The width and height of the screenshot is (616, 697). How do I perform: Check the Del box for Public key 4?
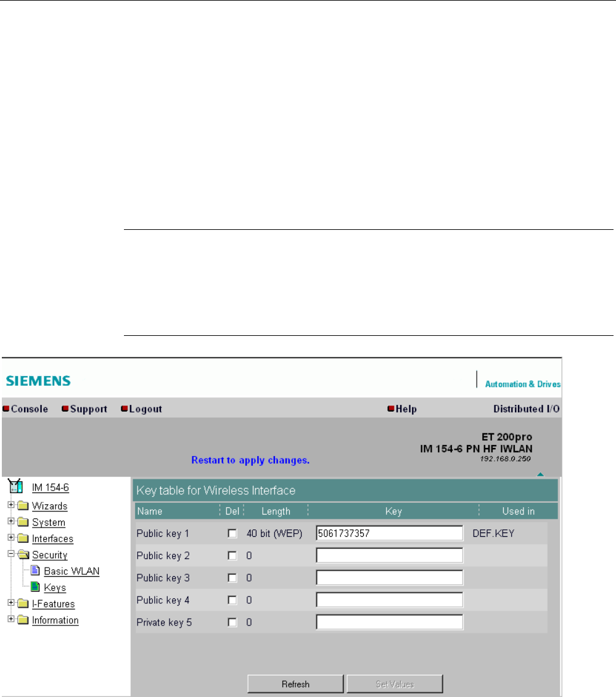click(232, 600)
